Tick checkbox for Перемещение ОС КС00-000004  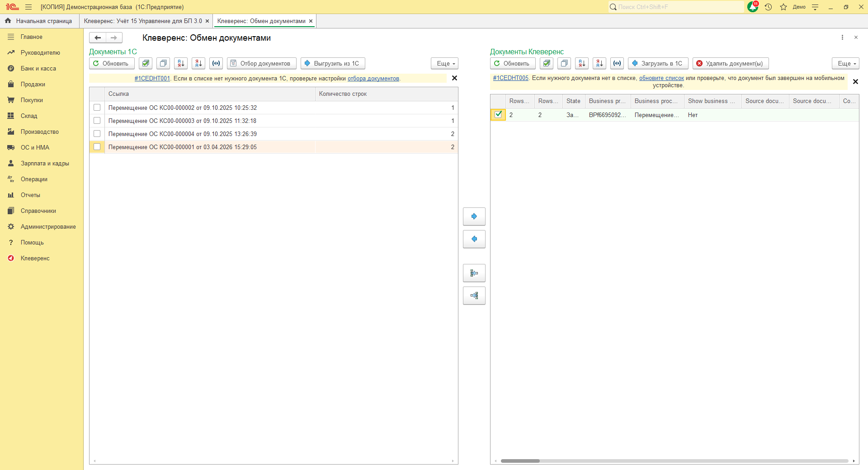(97, 134)
